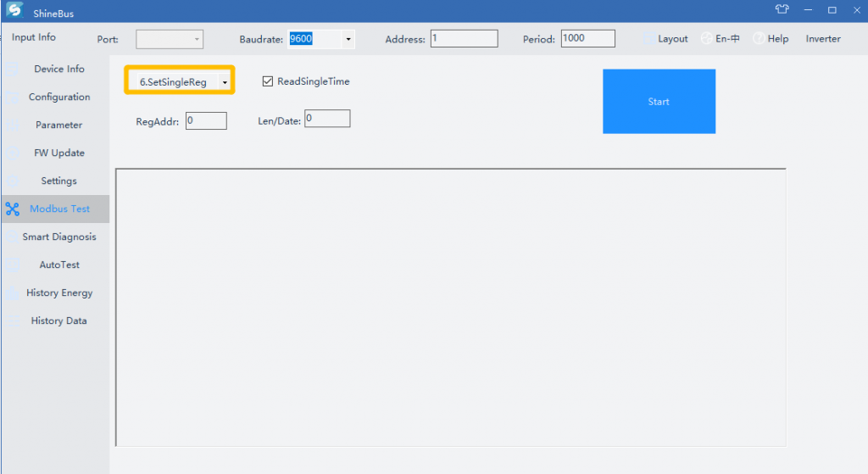
Task: Click the Modbus Test sidebar icon
Action: pos(13,209)
